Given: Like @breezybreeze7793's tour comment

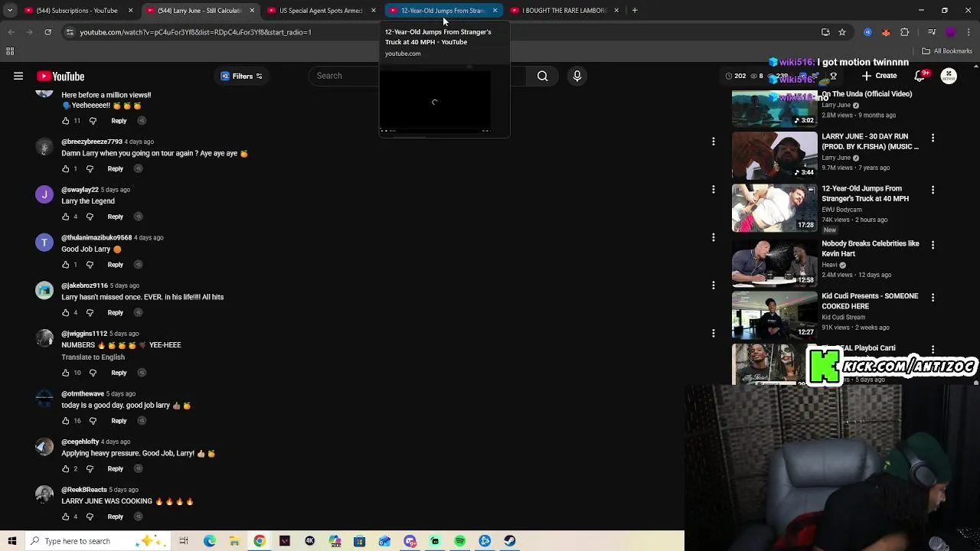Looking at the screenshot, I should [65, 168].
